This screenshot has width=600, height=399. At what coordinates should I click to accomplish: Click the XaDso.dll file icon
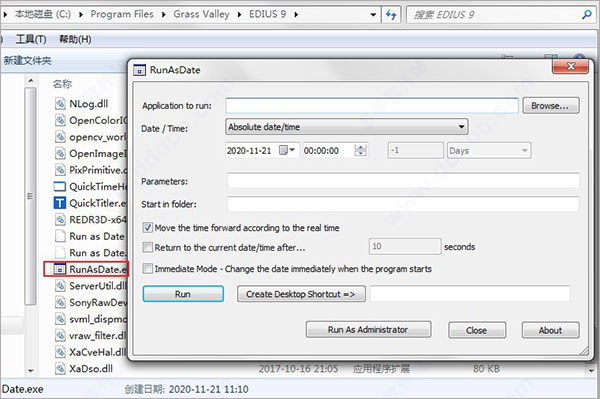(x=60, y=369)
